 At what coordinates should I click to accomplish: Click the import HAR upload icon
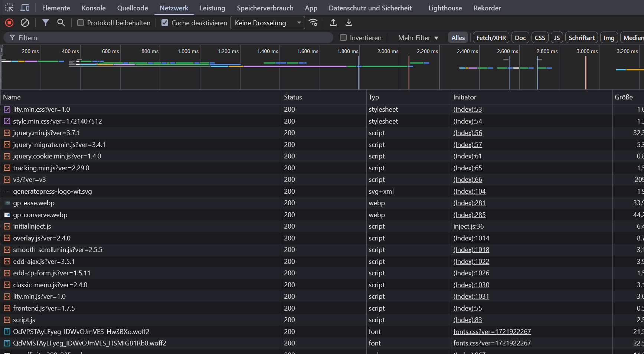(x=333, y=23)
